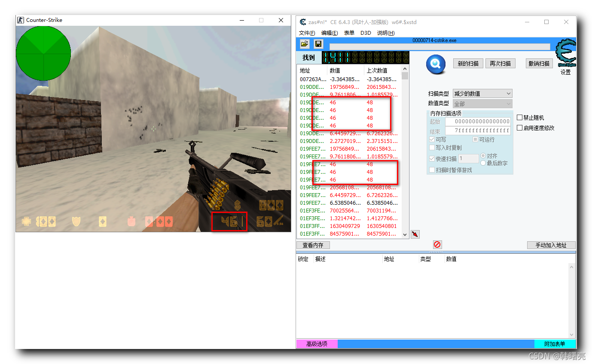Click the 新的扫描 button
Image resolution: width=592 pixels, height=364 pixels.
[x=468, y=64]
